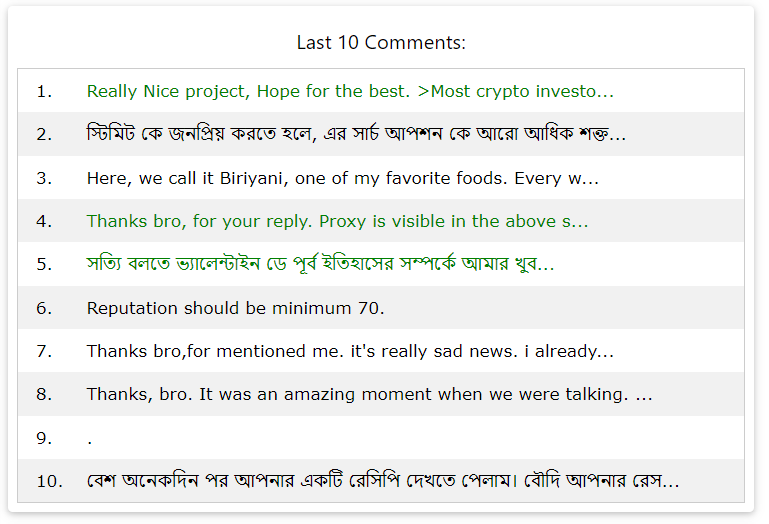The image size is (769, 524).
Task: Click the single dot comment in row 9
Action: pos(90,441)
